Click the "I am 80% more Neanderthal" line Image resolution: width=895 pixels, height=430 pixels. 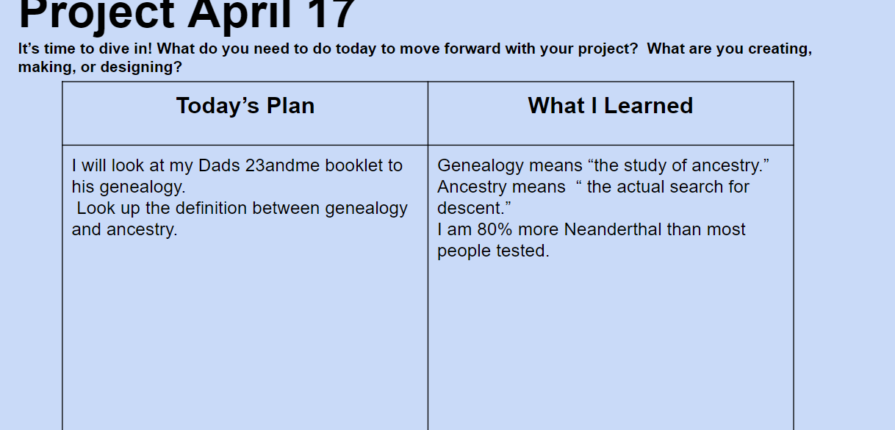coord(591,230)
